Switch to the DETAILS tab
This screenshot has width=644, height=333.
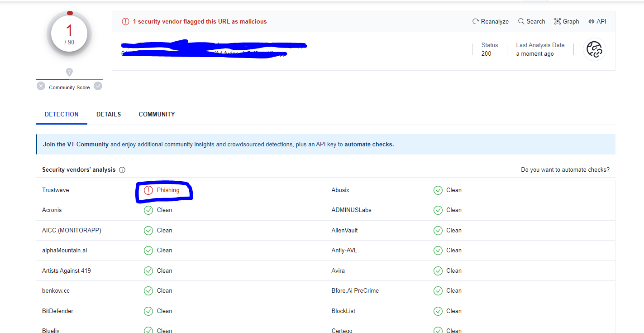[x=109, y=114]
